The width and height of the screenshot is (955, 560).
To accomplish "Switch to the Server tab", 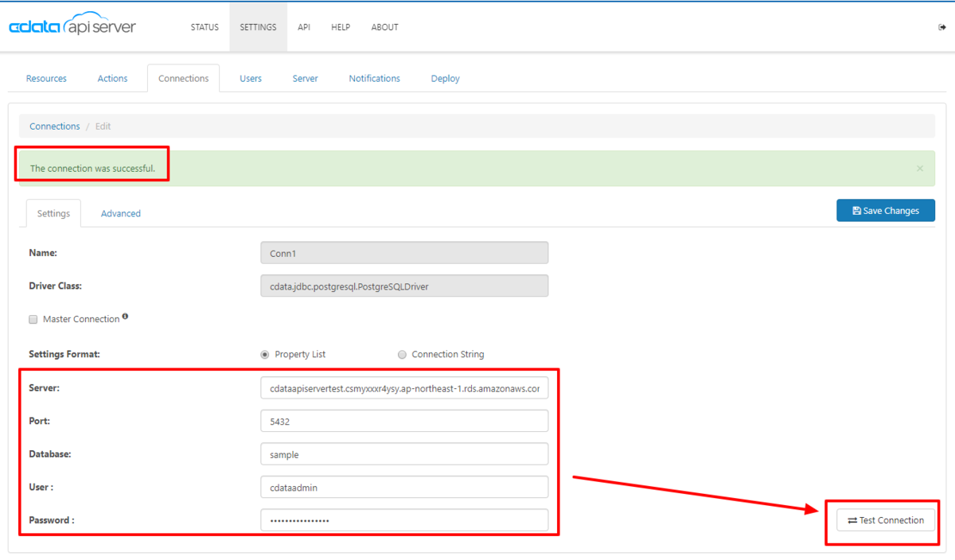I will click(x=305, y=78).
